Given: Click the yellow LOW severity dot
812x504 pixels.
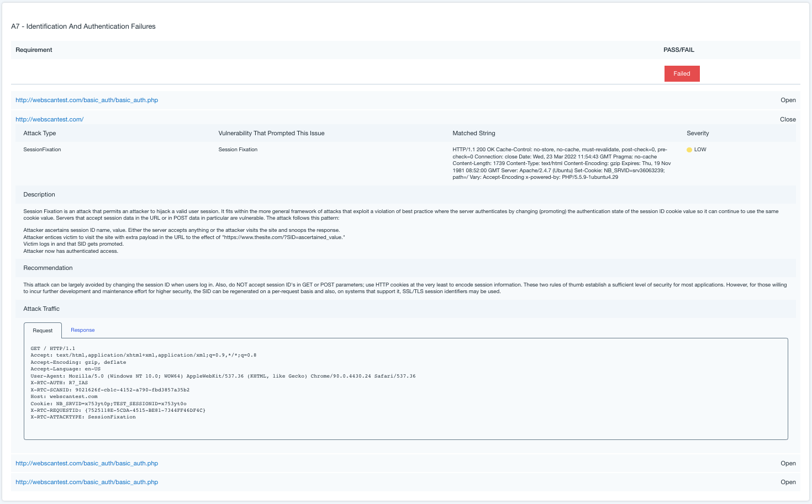Looking at the screenshot, I should click(x=689, y=150).
